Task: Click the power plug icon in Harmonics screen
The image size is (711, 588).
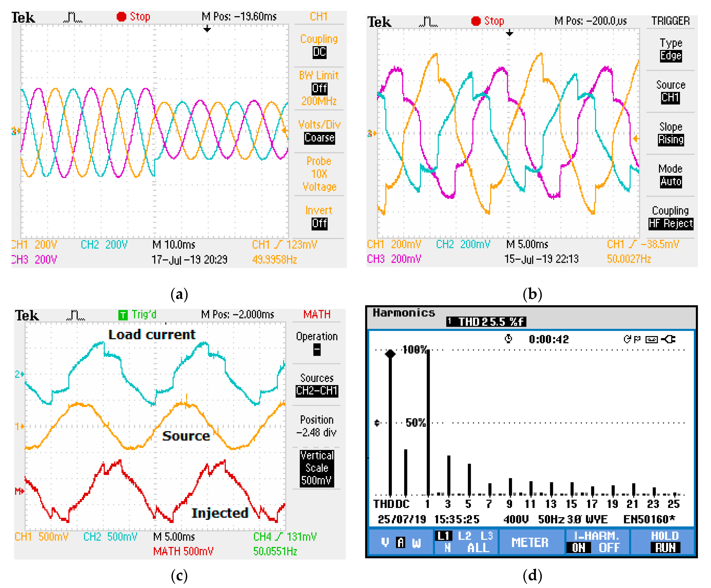Action: [668, 339]
